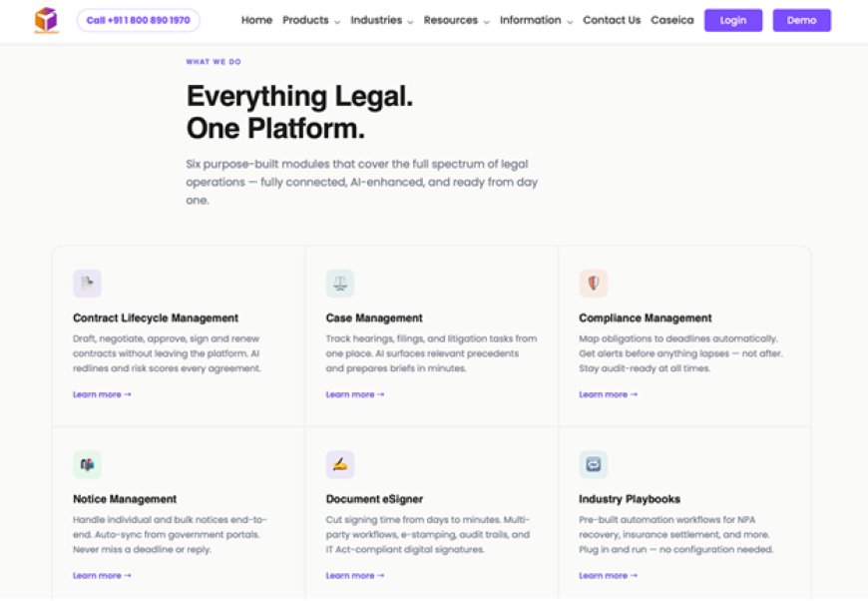Open the Contact Us page
This screenshot has width=868, height=601.
coord(612,20)
